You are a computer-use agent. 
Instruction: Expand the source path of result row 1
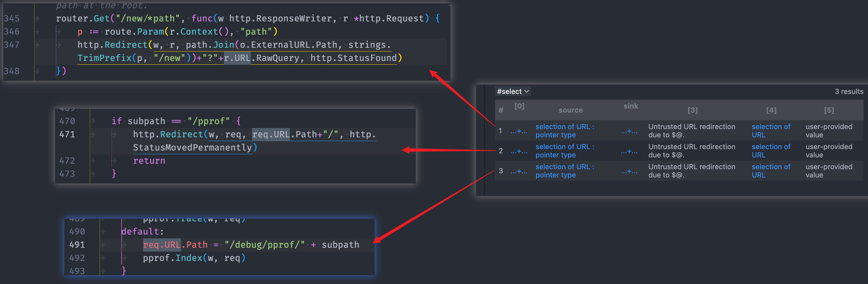(519, 131)
